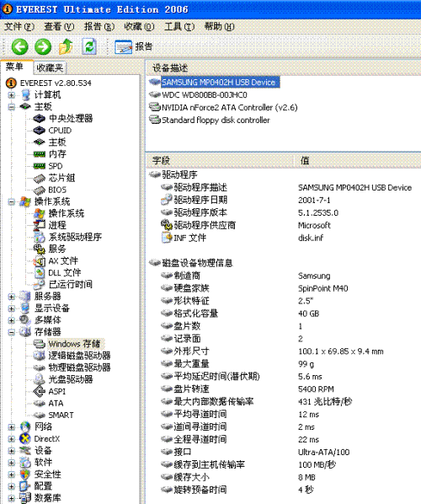
Task: Select NVIDIA nForce2 ATA Controller entry
Action: click(x=230, y=108)
